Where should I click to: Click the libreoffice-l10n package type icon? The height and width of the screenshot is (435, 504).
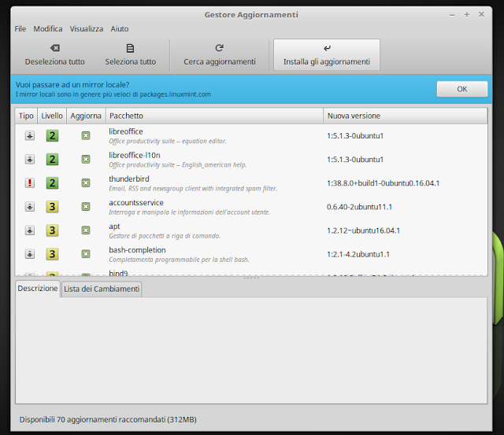[30, 159]
